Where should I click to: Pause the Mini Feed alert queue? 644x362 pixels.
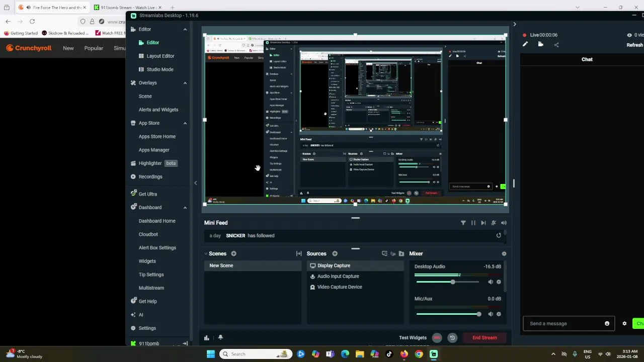[x=473, y=223]
